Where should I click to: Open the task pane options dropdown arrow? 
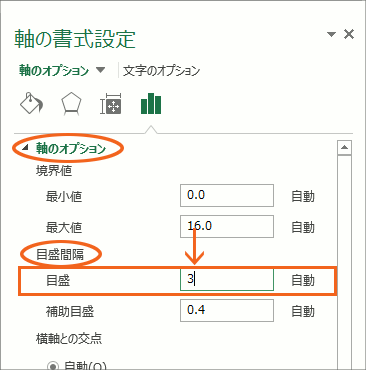point(331,34)
